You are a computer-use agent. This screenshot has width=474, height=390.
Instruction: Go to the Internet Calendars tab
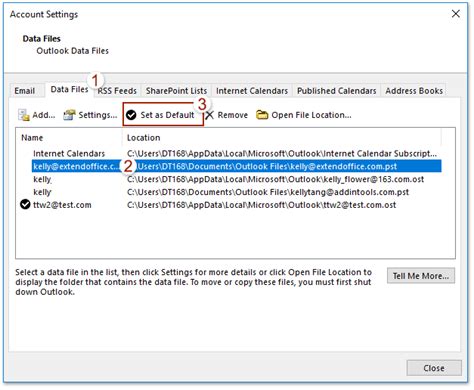tap(252, 91)
